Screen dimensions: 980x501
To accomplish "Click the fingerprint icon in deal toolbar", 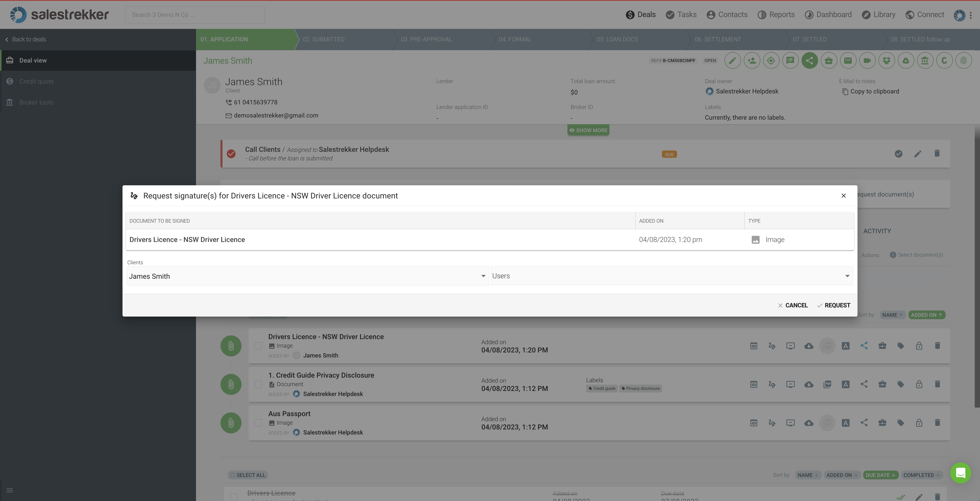I will [x=963, y=60].
